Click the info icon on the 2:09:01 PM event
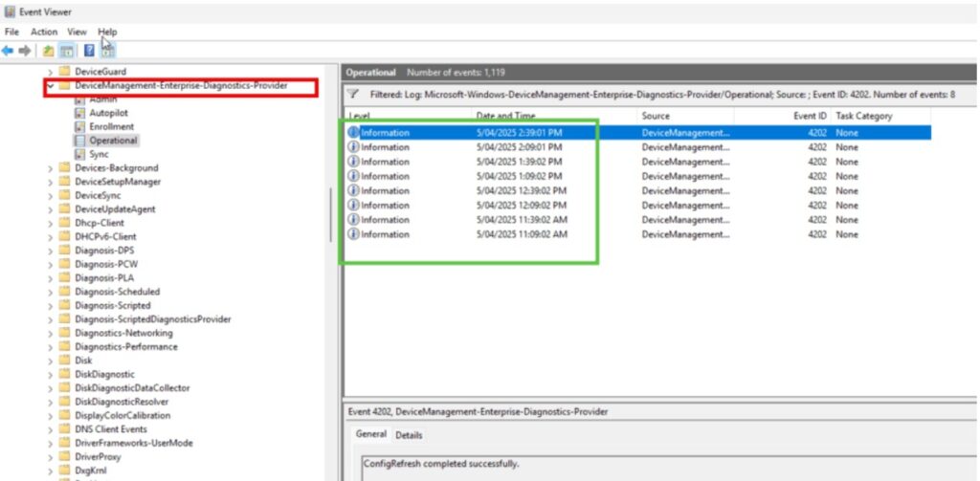This screenshot has height=481, width=980. point(354,147)
